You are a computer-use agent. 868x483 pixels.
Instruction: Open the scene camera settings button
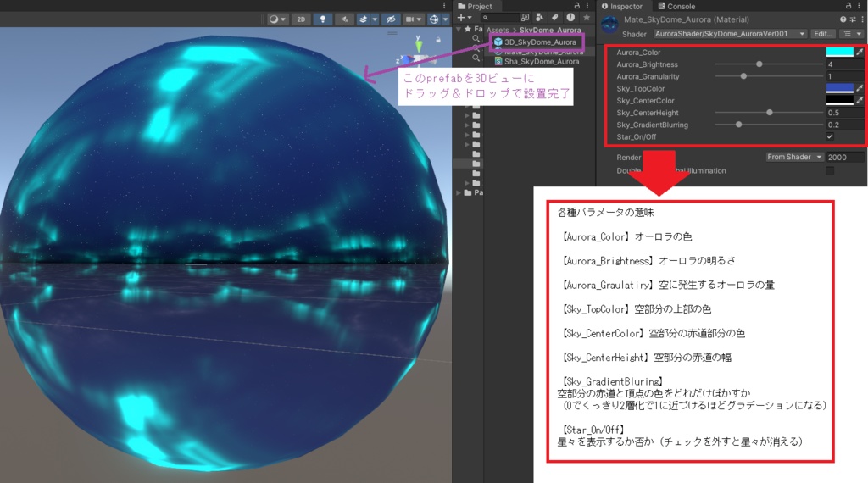(413, 19)
